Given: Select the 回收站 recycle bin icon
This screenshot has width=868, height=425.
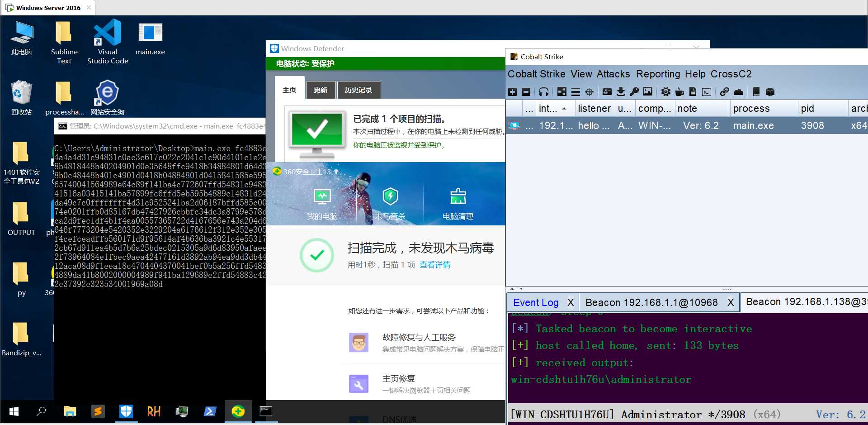Looking at the screenshot, I should [21, 98].
